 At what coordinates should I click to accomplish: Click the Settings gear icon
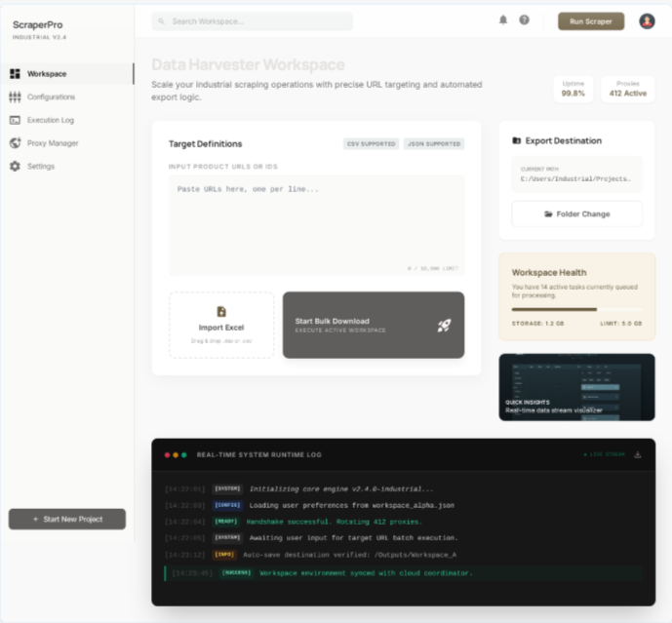tap(15, 167)
